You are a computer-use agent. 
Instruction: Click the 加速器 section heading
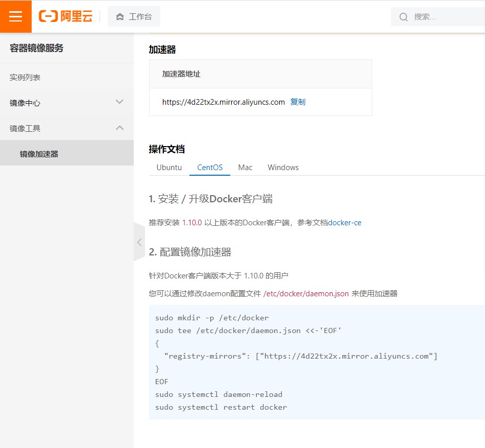(162, 50)
